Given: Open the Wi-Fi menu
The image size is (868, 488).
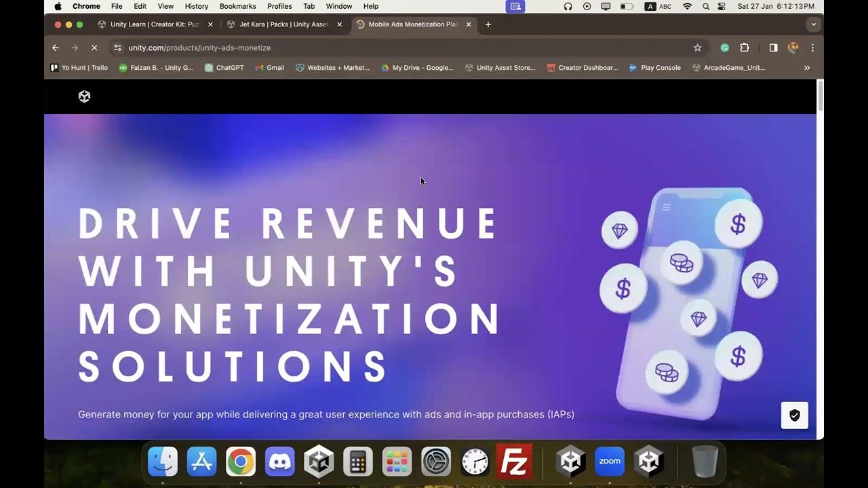Looking at the screenshot, I should (x=687, y=6).
